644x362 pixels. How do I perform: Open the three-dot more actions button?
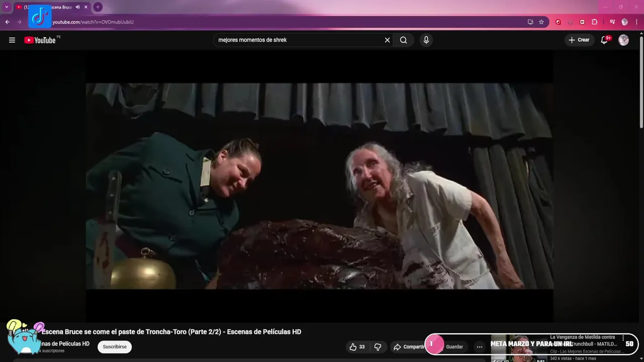pos(479,347)
